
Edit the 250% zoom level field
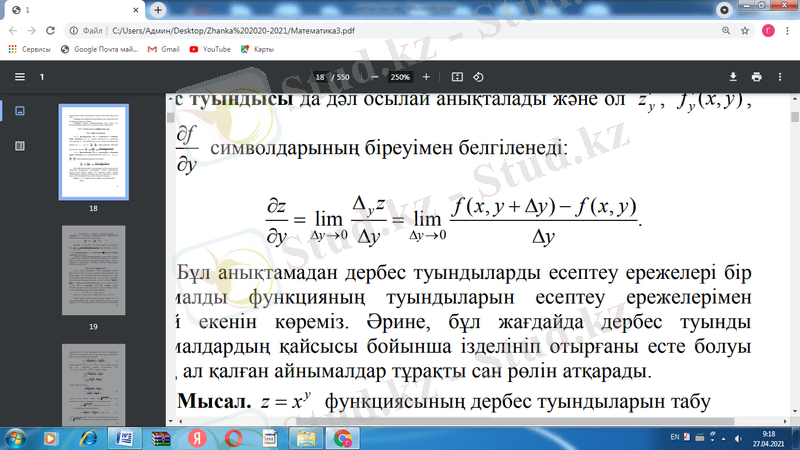pos(400,77)
